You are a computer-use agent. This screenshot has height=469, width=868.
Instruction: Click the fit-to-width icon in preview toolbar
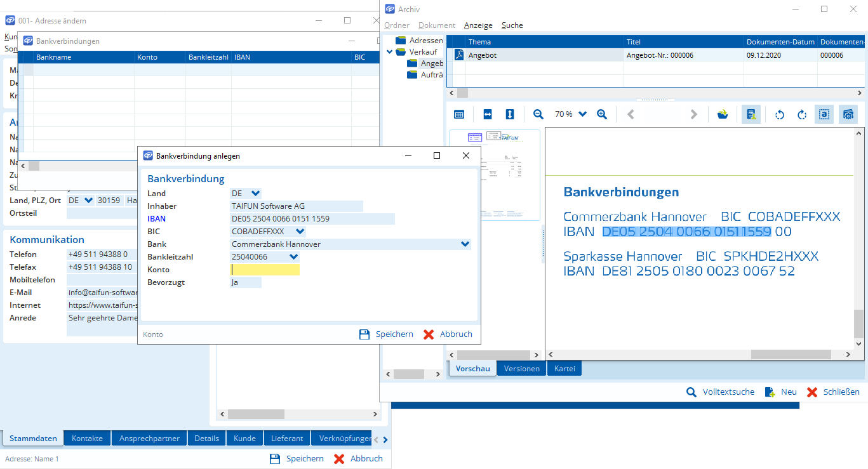(x=488, y=114)
